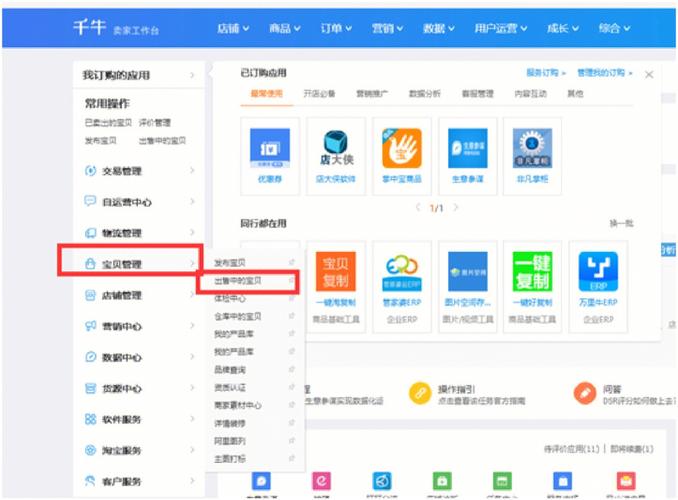Screen dimensions: 678x500
Task: Select the 淘宝服务 sidebar icon
Action: click(90, 450)
